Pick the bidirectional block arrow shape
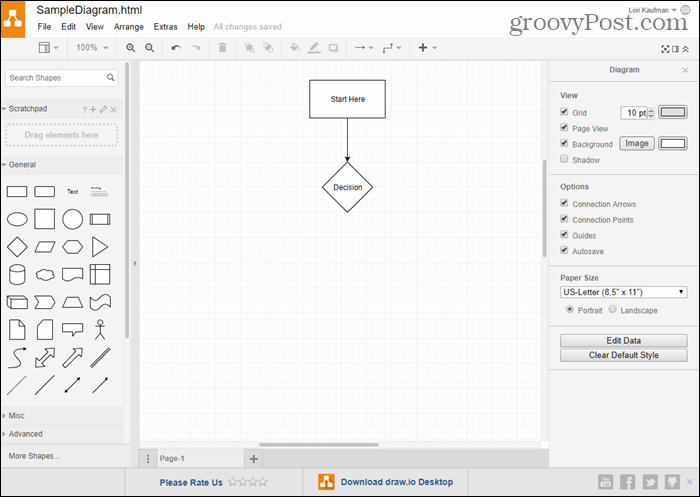This screenshot has height=497, width=700. 45,358
